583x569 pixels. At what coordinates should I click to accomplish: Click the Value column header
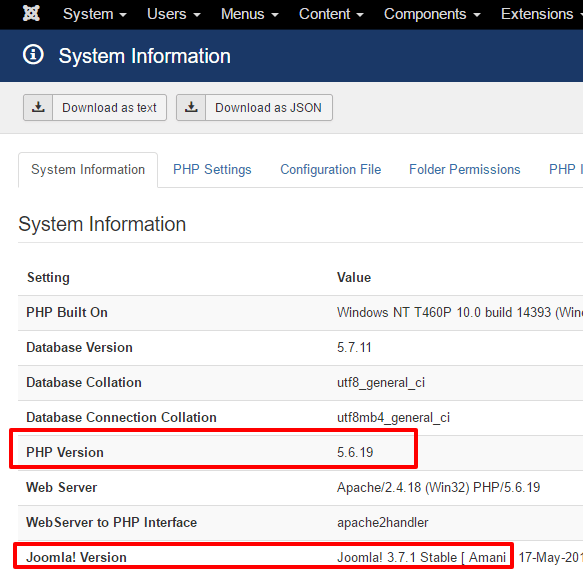coord(354,277)
